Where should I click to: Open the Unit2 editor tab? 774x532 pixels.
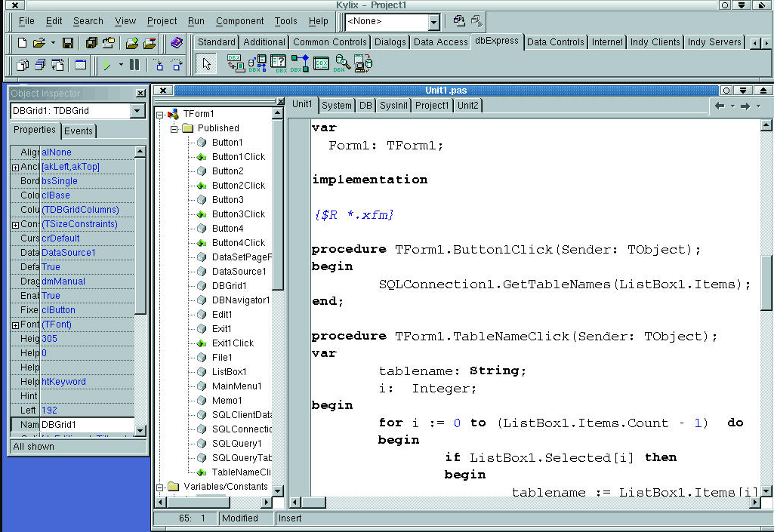pos(468,105)
